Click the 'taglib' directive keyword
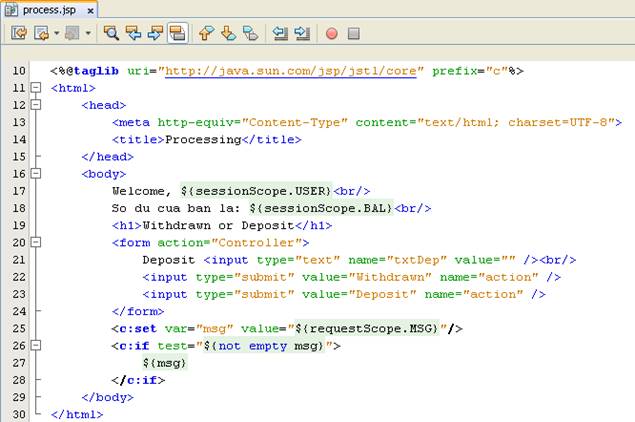This screenshot has width=635, height=422. tap(96, 71)
